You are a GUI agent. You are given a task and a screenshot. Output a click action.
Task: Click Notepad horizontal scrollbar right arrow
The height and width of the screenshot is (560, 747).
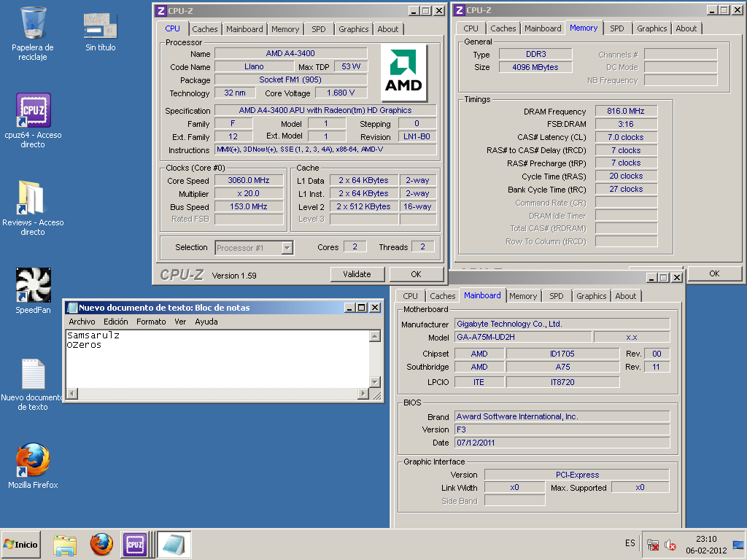363,394
